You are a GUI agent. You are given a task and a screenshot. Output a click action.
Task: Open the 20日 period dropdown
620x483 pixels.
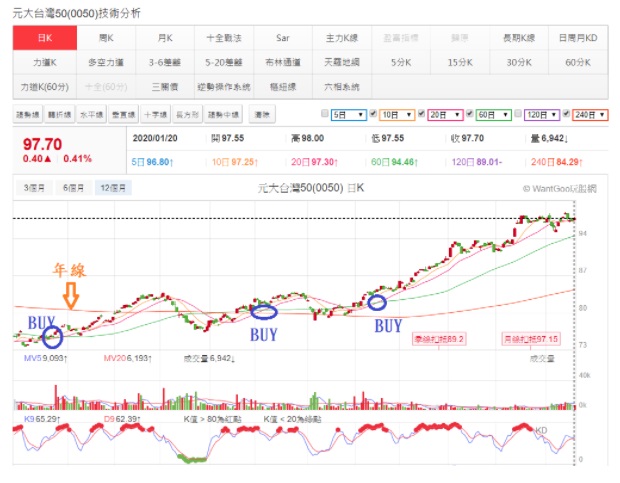click(445, 115)
